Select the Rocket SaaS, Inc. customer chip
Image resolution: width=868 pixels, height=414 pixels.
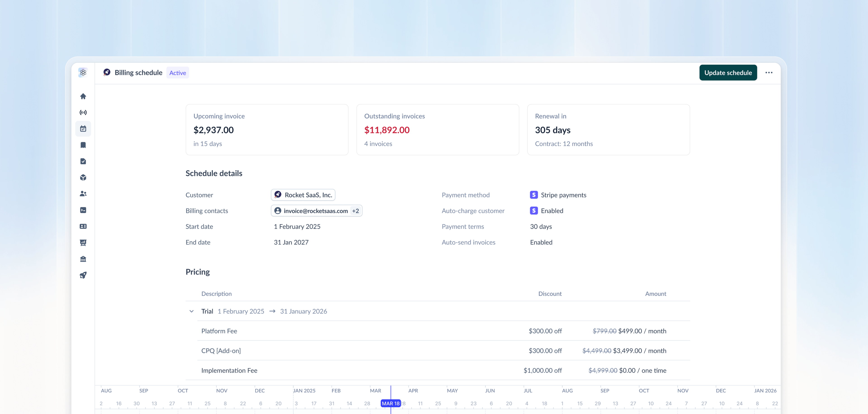click(x=303, y=194)
